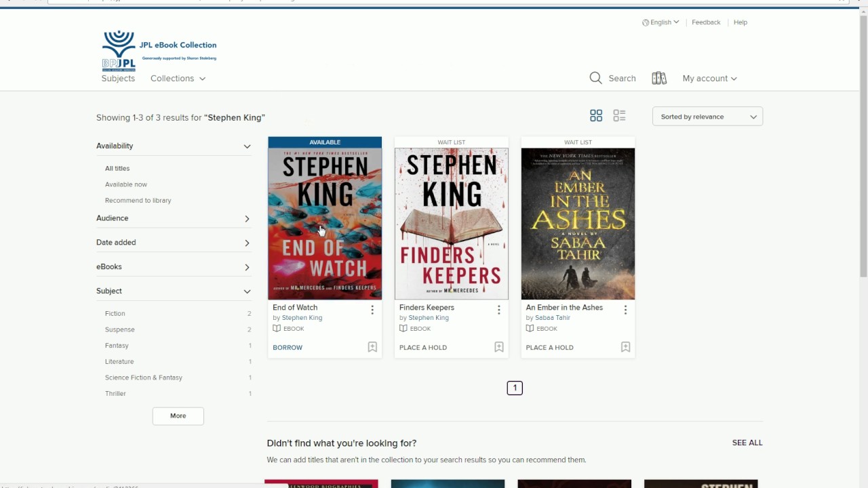
Task: Open options menu for An Ember in the Ashes
Action: pos(625,310)
